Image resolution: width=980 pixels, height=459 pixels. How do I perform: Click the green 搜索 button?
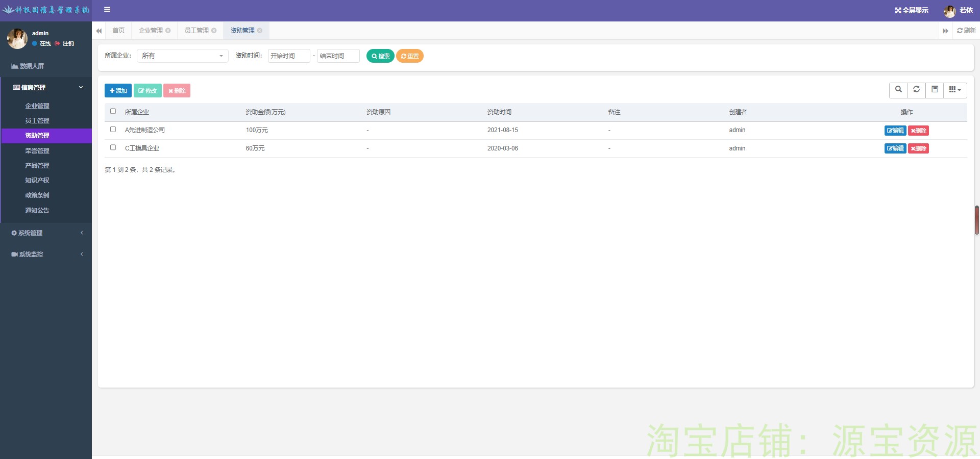380,56
